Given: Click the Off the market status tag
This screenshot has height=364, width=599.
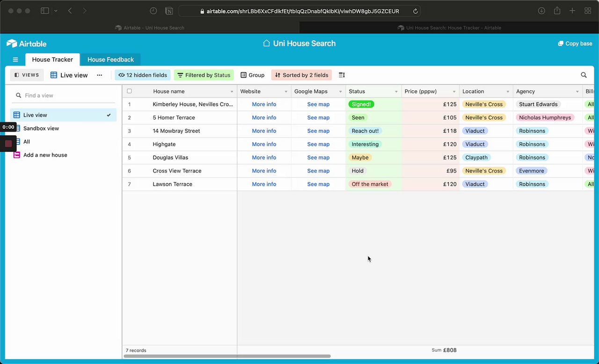Looking at the screenshot, I should 370,184.
